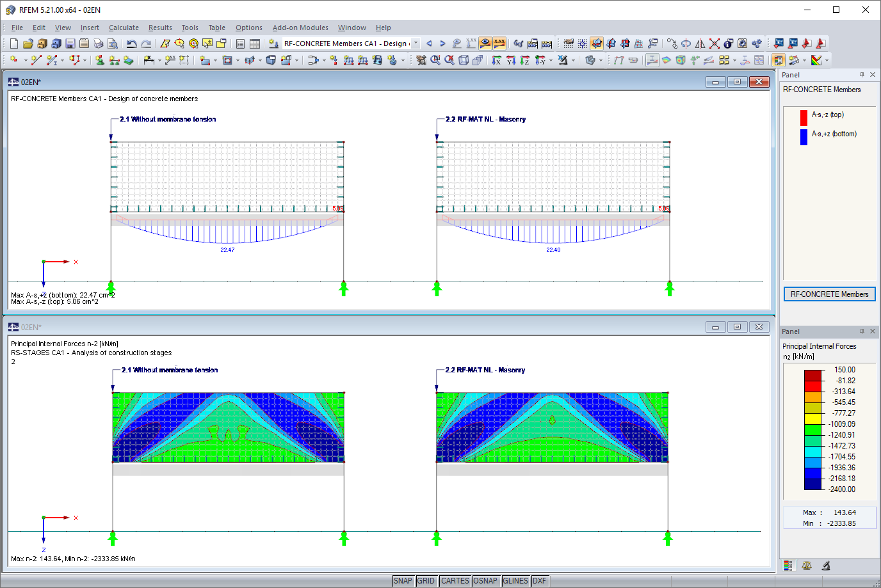Screen dimensions: 881x588
Task: Set view in Z direction
Action: tap(524, 60)
